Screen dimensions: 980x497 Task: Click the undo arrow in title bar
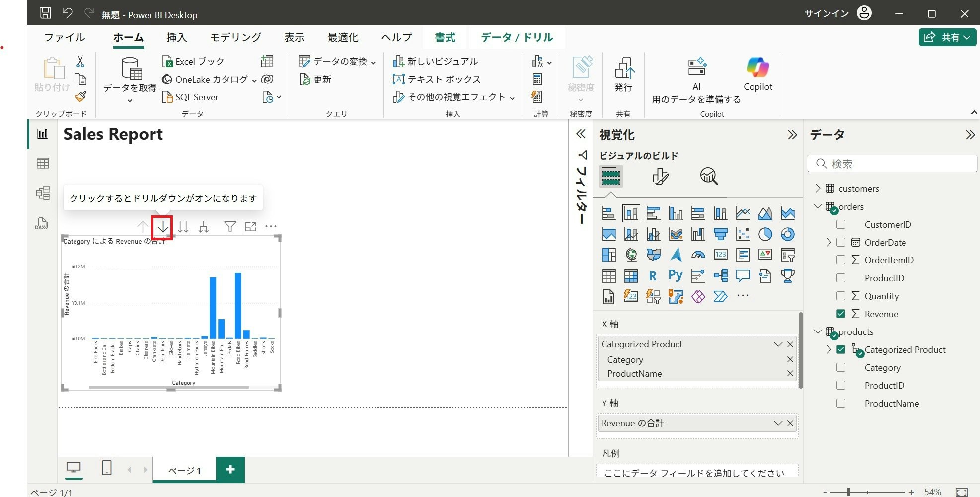coord(68,13)
